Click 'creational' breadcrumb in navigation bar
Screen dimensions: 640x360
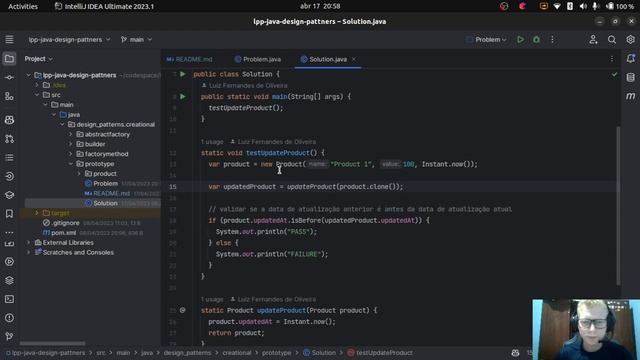pos(237,353)
